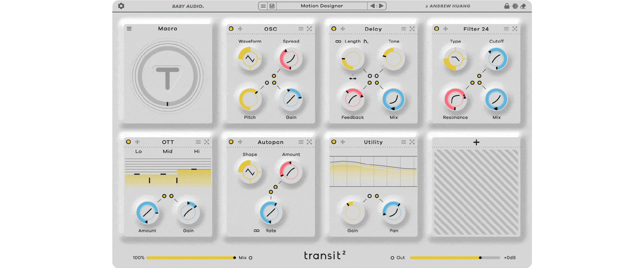Click the randomize dice icon on OSC module

coord(309,29)
